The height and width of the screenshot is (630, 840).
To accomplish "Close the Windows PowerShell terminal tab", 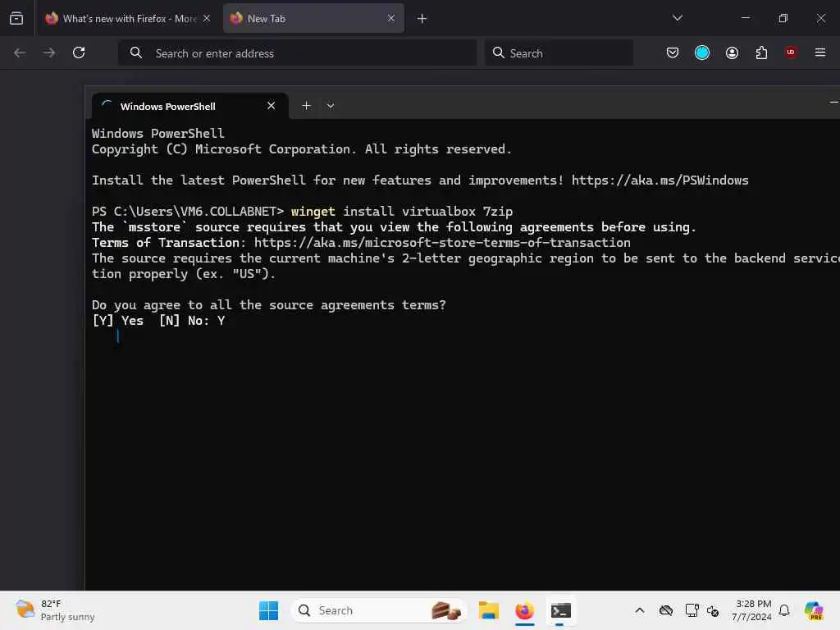I will [271, 106].
